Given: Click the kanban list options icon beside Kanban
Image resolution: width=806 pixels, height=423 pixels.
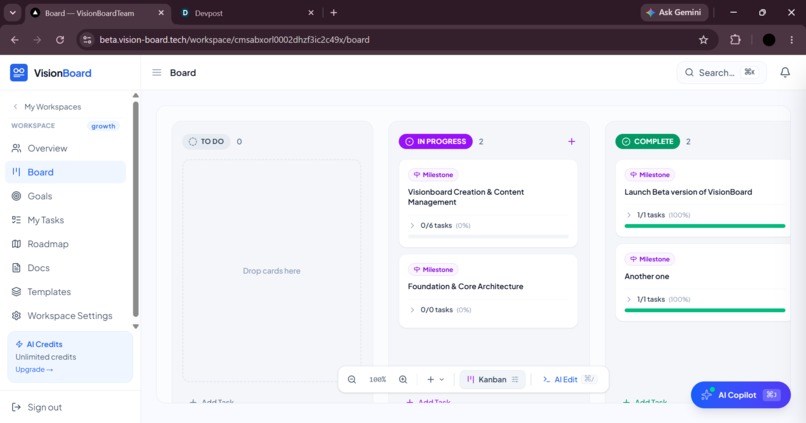Looking at the screenshot, I should coord(515,379).
